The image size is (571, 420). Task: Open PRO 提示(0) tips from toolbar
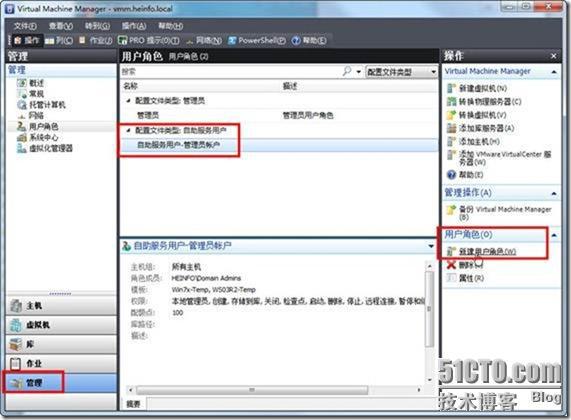pos(149,40)
